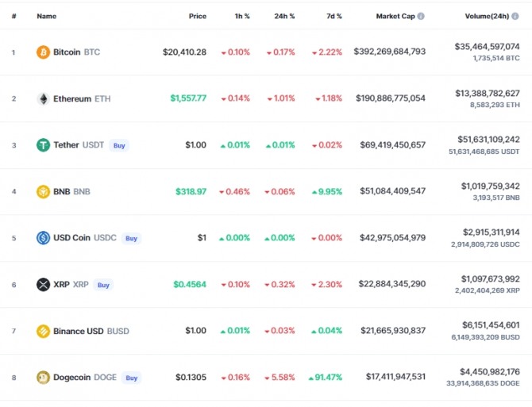
Task: Click the Tether logo icon
Action: point(43,145)
